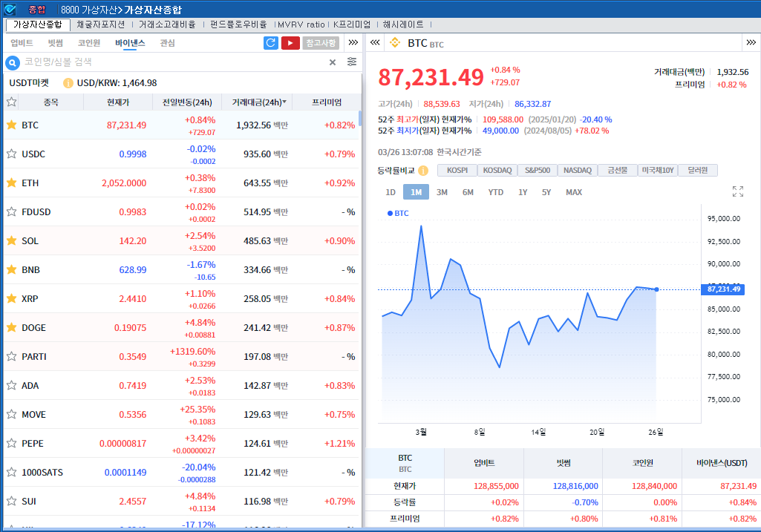Open the red YouTube video icon
Image resolution: width=761 pixels, height=532 pixels.
(x=290, y=43)
